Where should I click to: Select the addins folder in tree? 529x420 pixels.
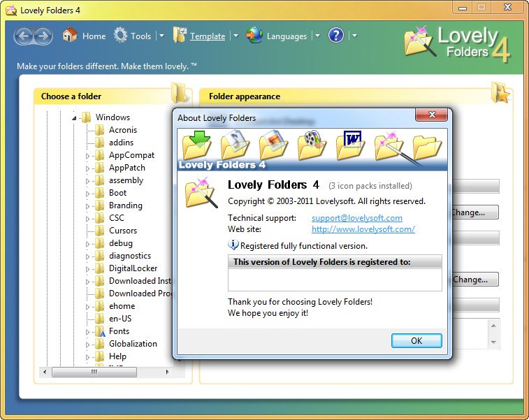coord(121,143)
